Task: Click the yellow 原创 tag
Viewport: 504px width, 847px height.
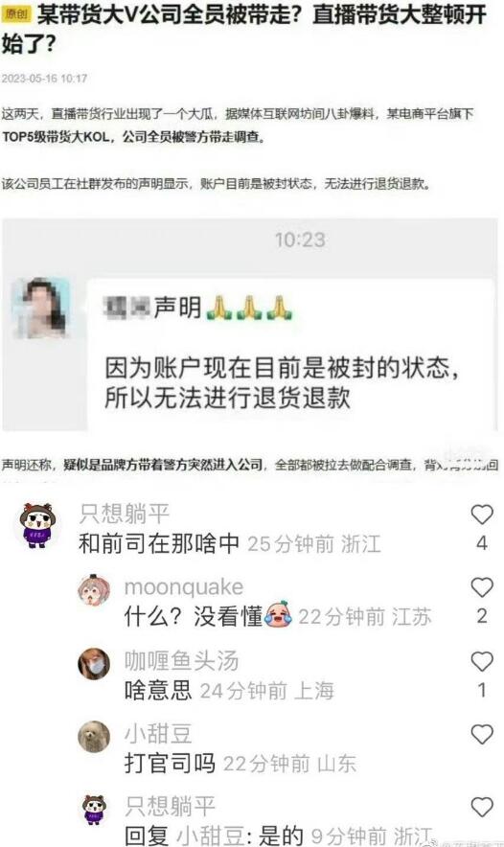Action: point(16,13)
